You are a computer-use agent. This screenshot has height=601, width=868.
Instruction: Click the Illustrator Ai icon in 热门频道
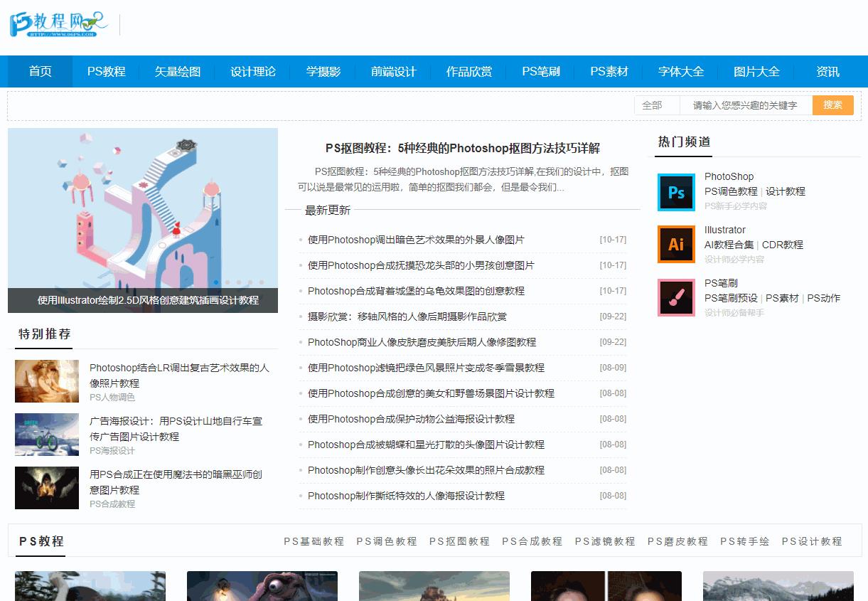[x=675, y=244]
